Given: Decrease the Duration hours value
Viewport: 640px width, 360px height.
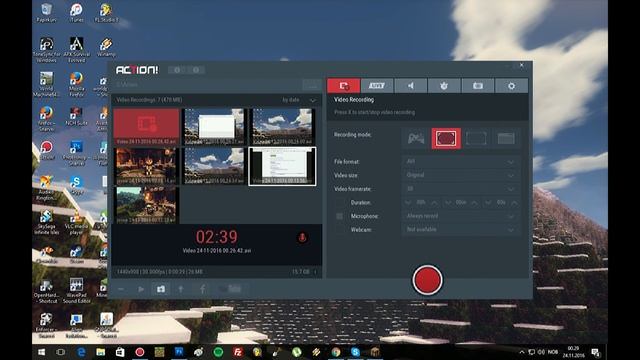Looking at the screenshot, I should (408, 202).
